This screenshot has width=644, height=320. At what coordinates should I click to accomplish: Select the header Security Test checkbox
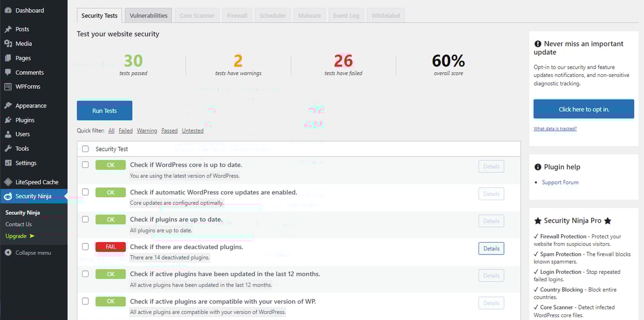click(85, 149)
